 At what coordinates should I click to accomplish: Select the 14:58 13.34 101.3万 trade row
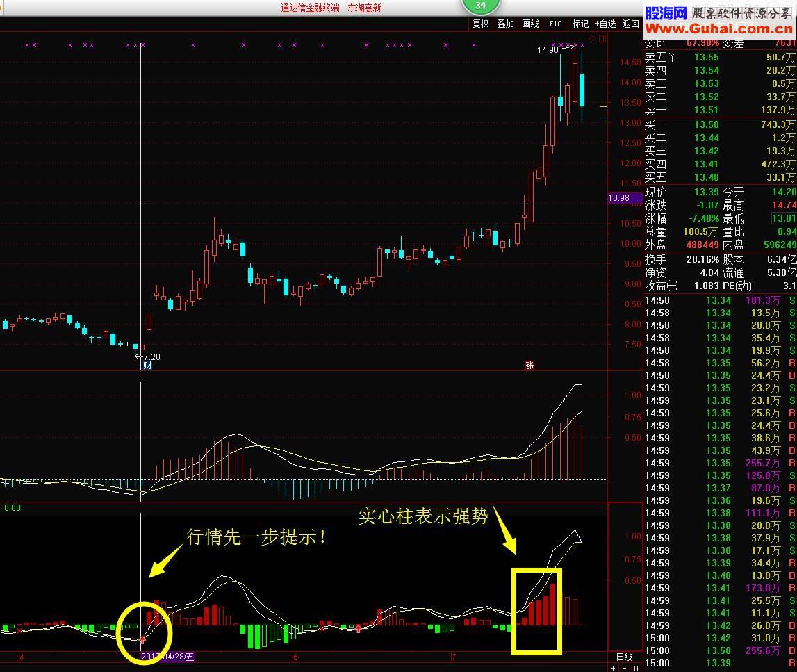(720, 300)
